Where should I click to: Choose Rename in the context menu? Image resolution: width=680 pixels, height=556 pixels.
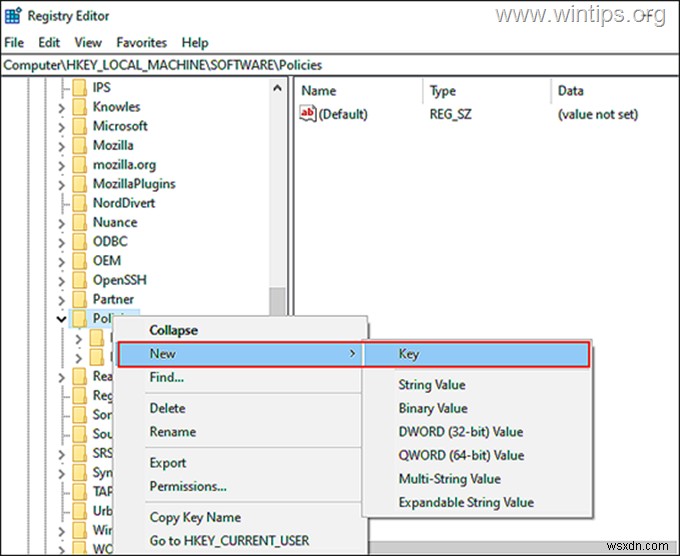241,432
